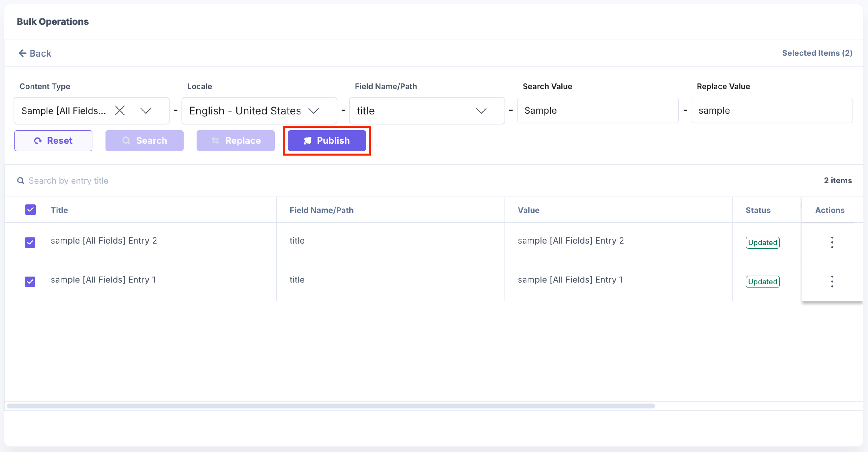Screen dimensions: 868x452
Task: Focus the Search Value input field
Action: click(598, 111)
